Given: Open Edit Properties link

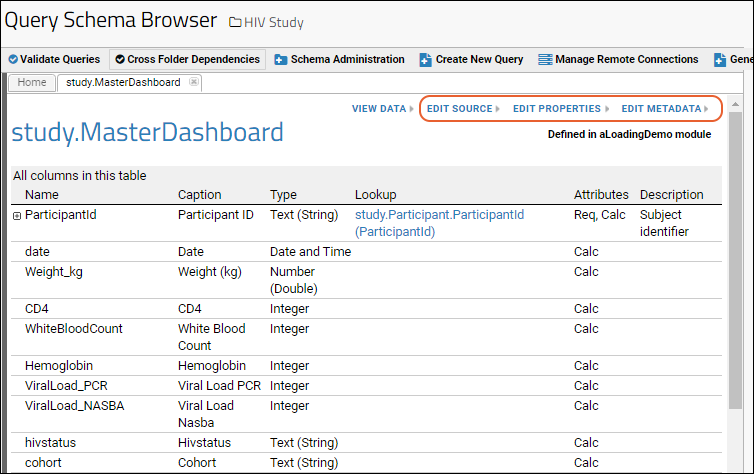Looking at the screenshot, I should (561, 109).
